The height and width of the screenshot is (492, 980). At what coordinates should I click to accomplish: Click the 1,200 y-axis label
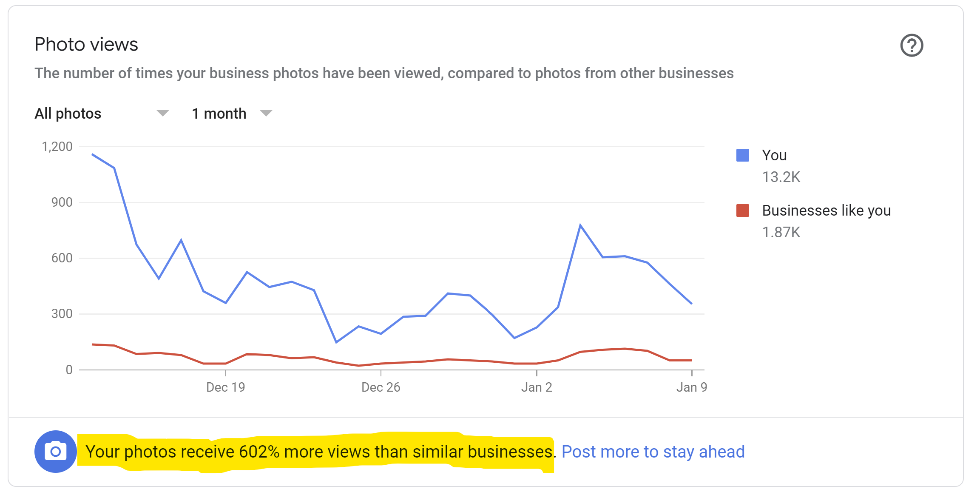pos(57,147)
